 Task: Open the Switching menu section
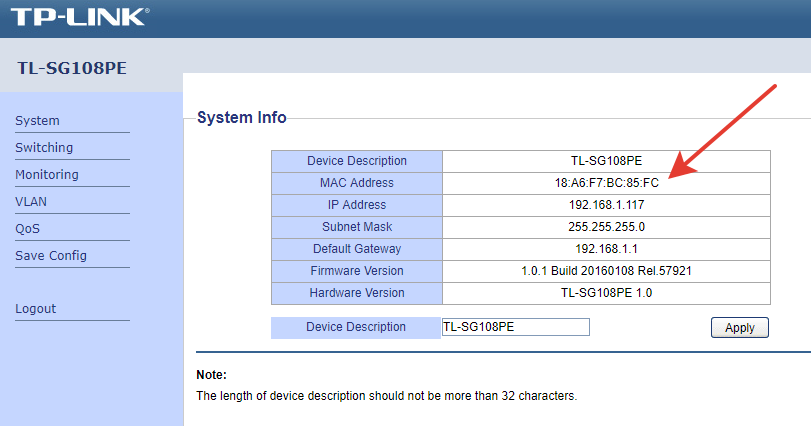click(x=44, y=148)
